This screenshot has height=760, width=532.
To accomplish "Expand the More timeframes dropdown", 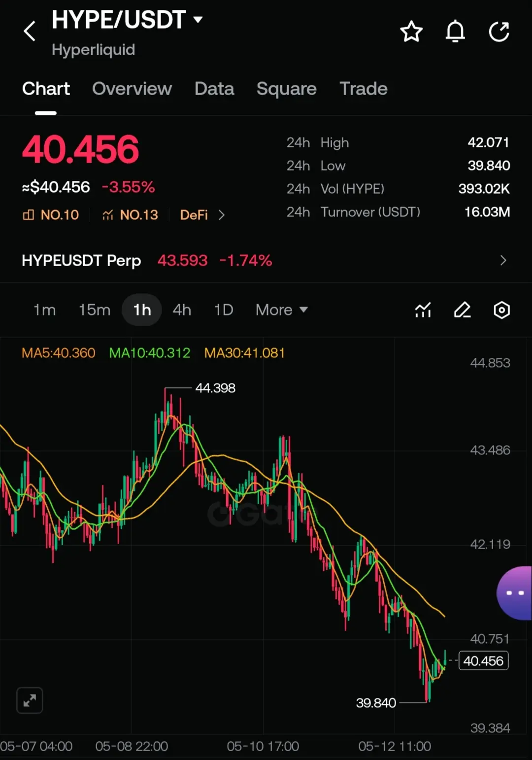I will [282, 310].
